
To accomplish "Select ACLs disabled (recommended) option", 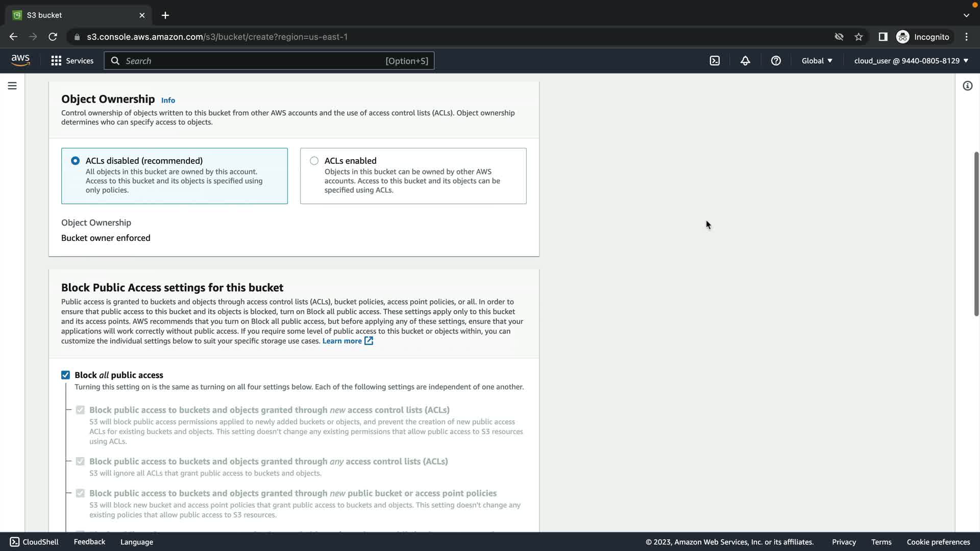I will pyautogui.click(x=75, y=161).
